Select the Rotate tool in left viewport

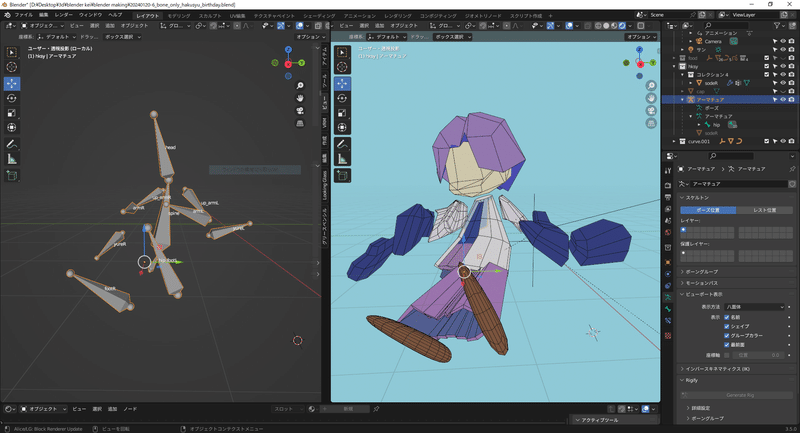click(12, 98)
